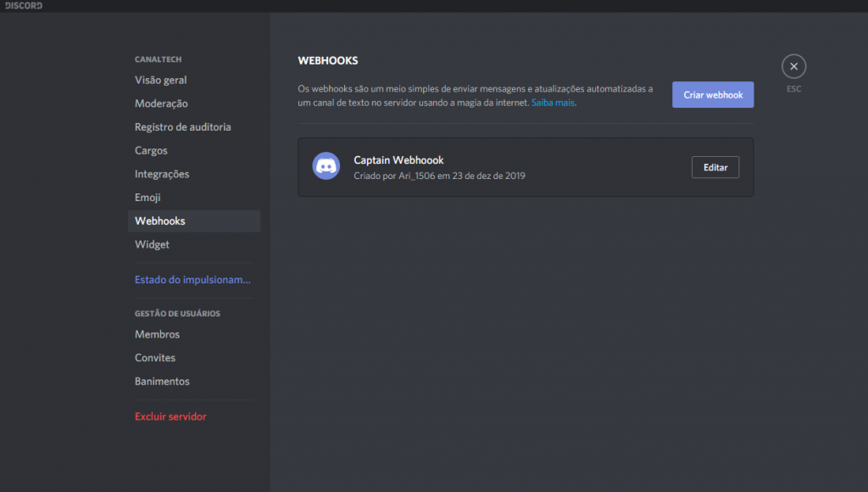Click the GESTÃO DE USUÁRIOS header
This screenshot has height=492, width=868.
pos(177,314)
